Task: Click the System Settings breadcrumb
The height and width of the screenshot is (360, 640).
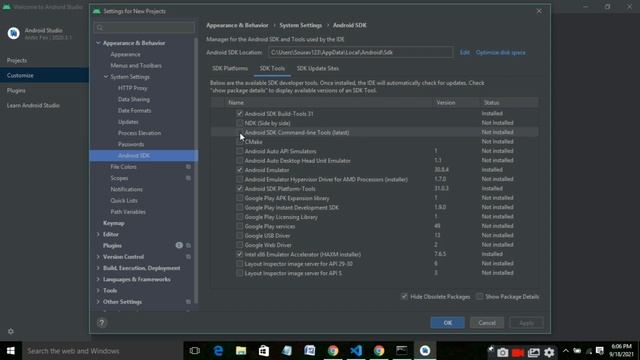Action: pos(300,25)
